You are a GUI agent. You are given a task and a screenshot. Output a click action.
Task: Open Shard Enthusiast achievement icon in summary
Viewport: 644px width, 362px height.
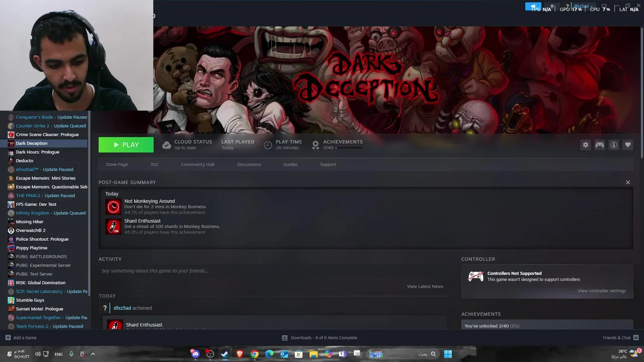(113, 226)
